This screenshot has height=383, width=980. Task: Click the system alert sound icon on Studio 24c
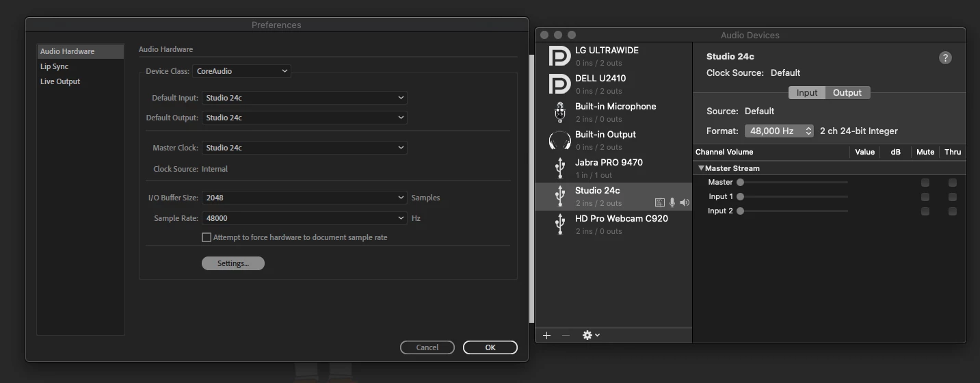[659, 202]
